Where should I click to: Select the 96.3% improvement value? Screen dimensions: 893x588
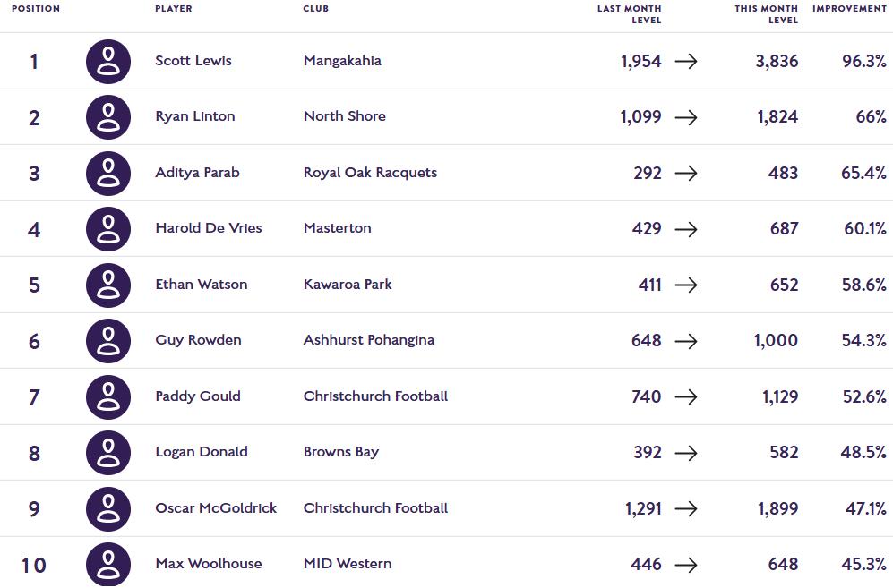[x=864, y=61]
